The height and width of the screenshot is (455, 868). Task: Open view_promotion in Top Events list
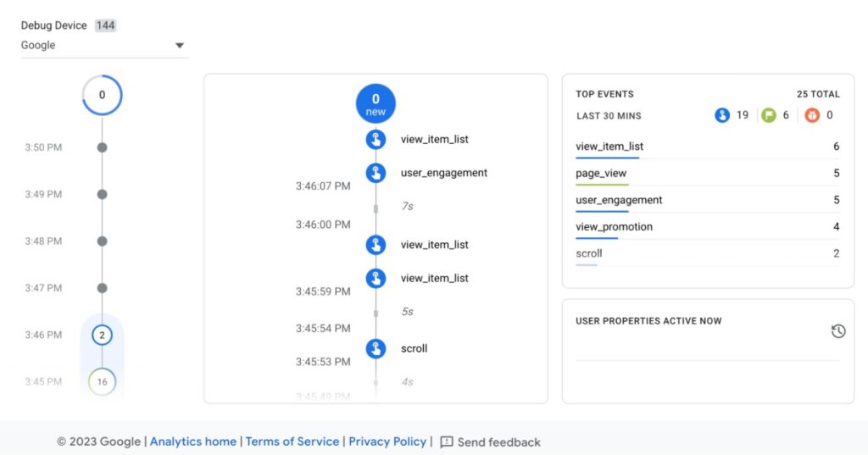(614, 226)
